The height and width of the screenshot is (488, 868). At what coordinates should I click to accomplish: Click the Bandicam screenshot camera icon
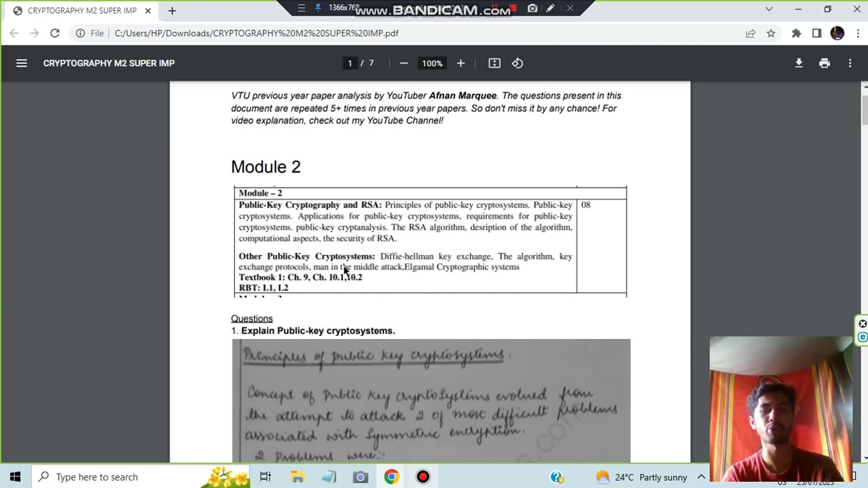click(533, 8)
